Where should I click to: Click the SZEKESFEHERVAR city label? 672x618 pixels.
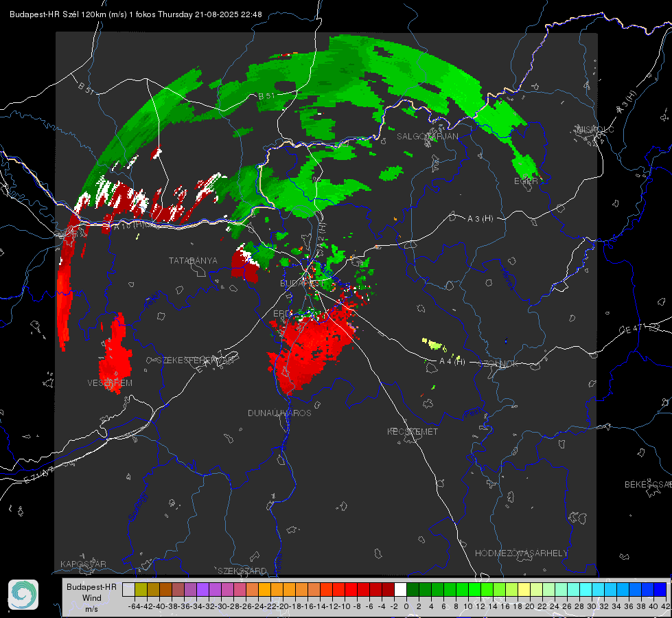[x=196, y=360]
